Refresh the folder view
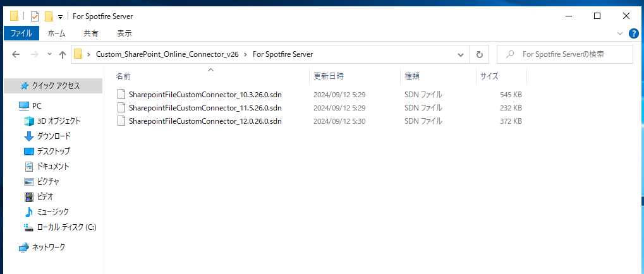The width and height of the screenshot is (644, 274). point(479,54)
